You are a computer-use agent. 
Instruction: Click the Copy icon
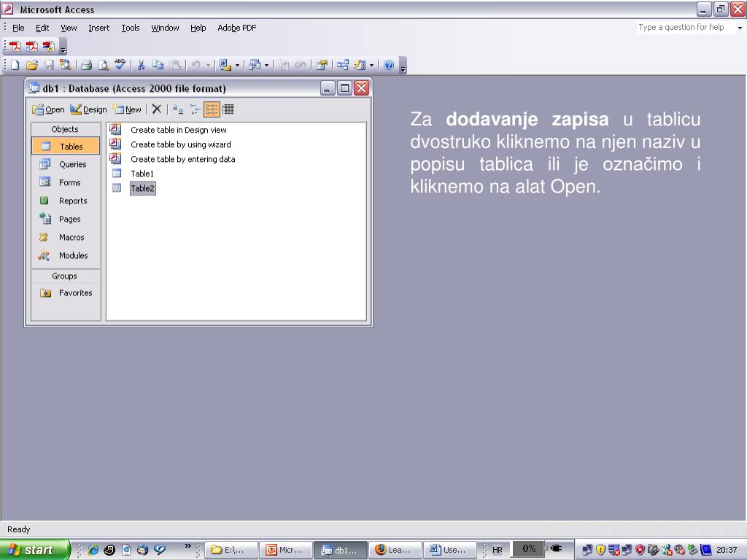click(x=158, y=65)
